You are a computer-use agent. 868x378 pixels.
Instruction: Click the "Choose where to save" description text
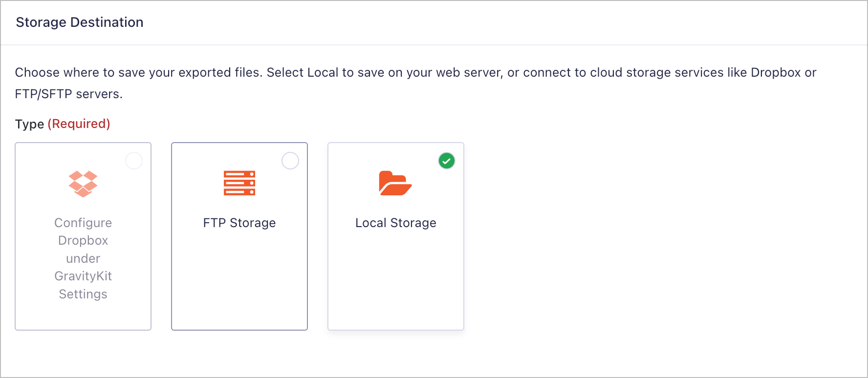tap(415, 83)
